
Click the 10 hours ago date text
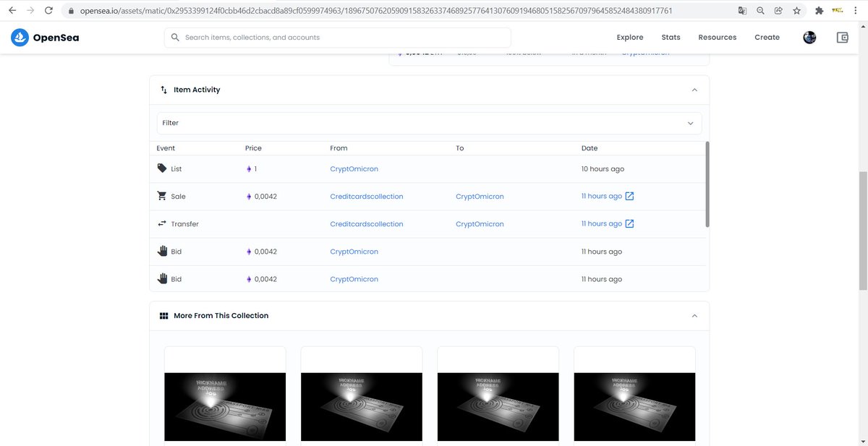[603, 168]
